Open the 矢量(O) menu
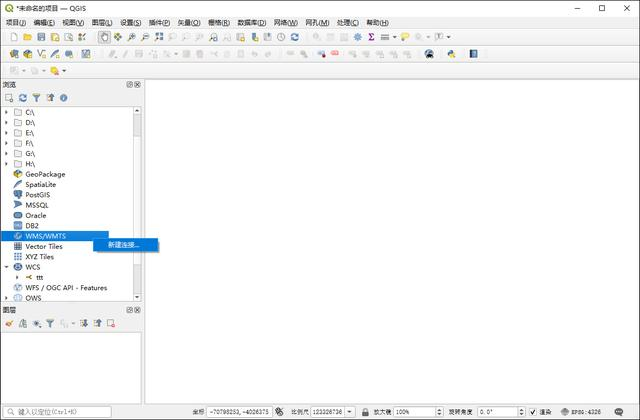 [189, 22]
